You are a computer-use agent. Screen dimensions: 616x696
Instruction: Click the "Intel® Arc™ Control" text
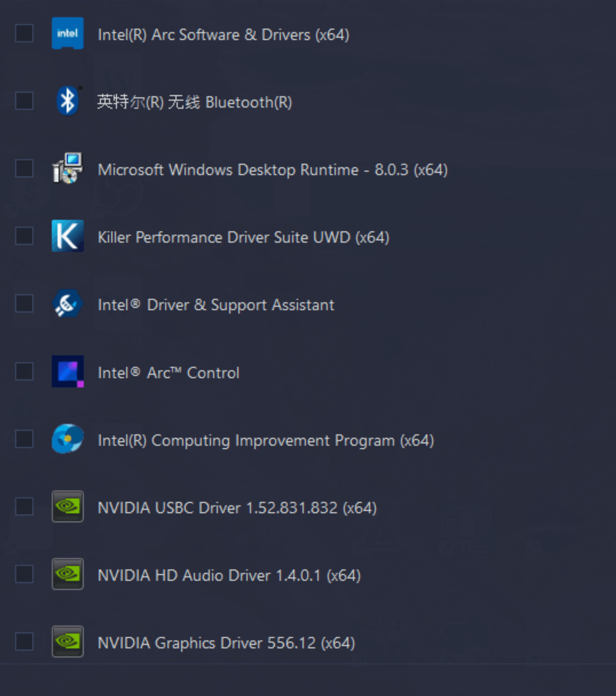pyautogui.click(x=169, y=373)
